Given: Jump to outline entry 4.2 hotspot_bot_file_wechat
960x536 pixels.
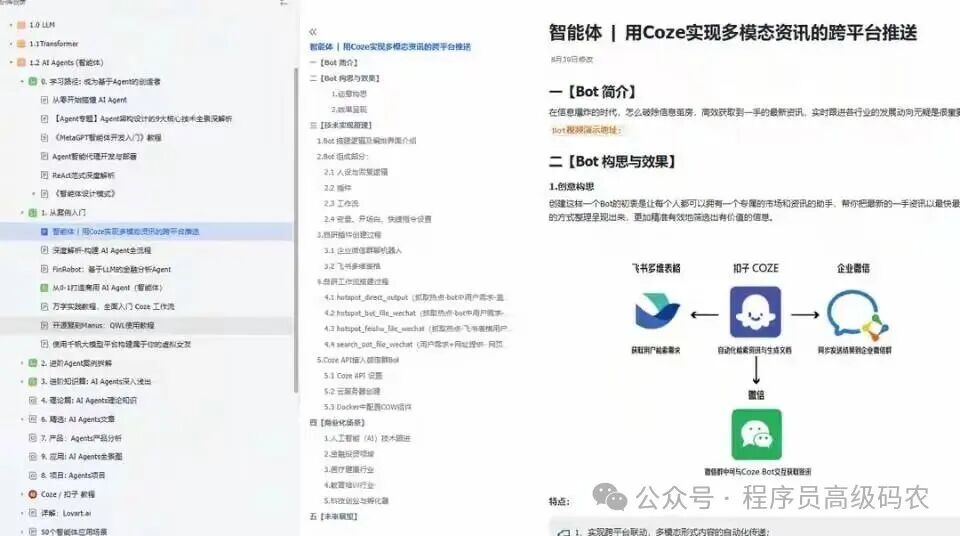Looking at the screenshot, I should pyautogui.click(x=414, y=313).
